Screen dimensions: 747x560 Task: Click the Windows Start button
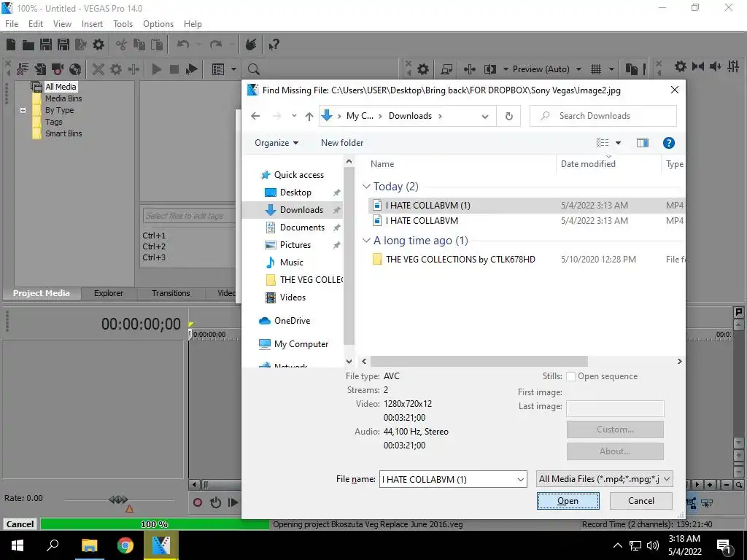[18, 545]
